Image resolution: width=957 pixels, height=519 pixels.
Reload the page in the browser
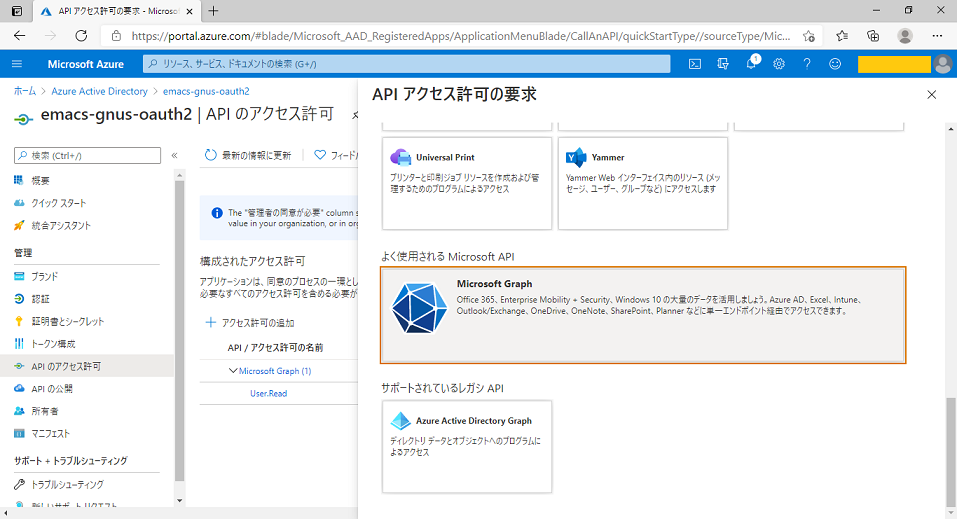pyautogui.click(x=81, y=36)
